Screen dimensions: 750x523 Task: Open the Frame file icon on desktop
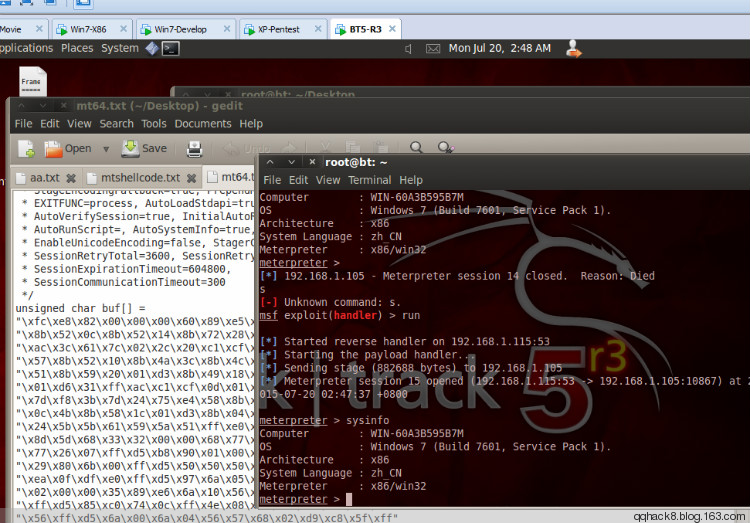click(x=33, y=81)
